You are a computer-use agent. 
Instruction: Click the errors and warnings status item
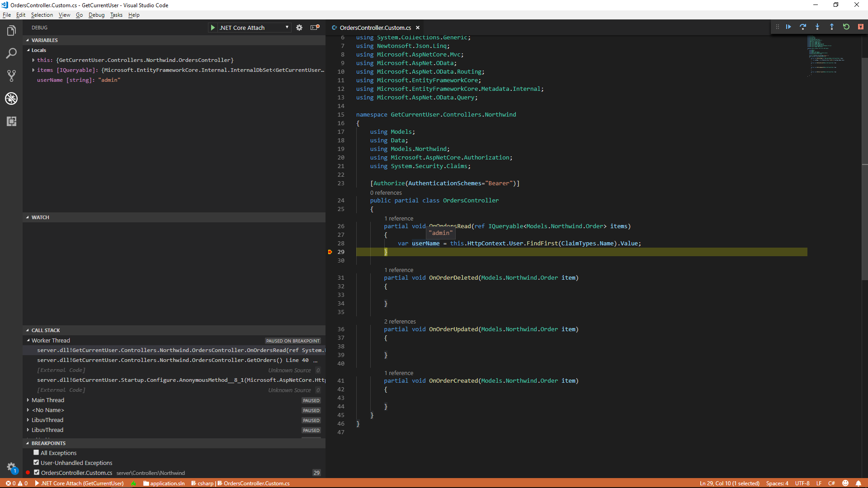pos(16,483)
